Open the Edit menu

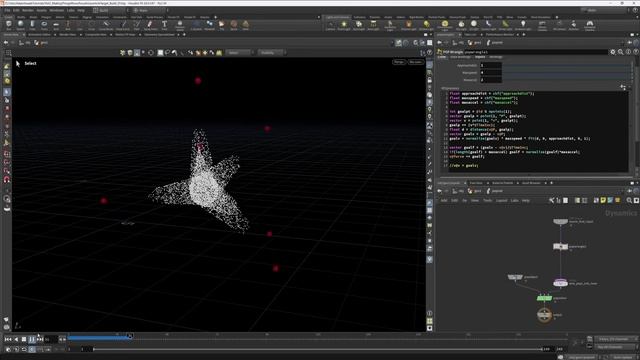point(16,10)
